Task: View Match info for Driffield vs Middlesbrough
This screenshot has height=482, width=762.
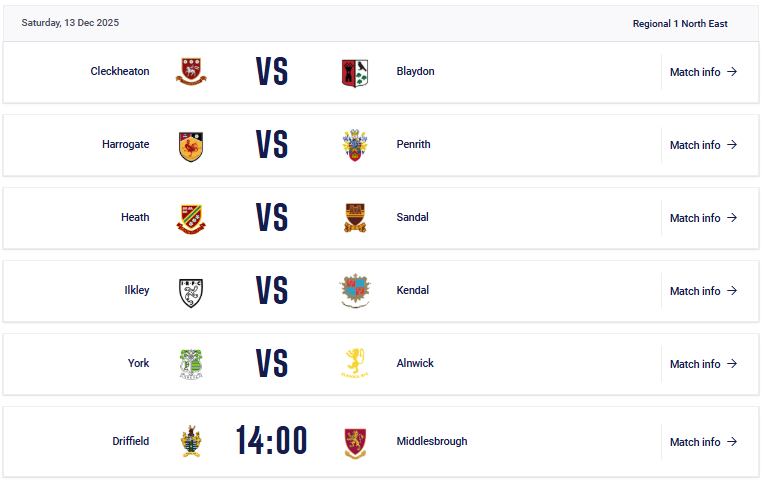Action: [x=703, y=442]
